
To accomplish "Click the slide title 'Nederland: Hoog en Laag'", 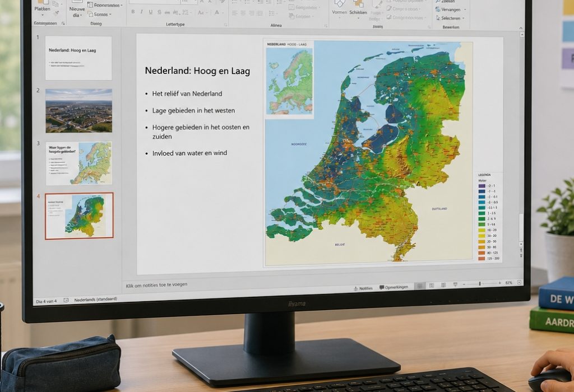I will (x=197, y=71).
